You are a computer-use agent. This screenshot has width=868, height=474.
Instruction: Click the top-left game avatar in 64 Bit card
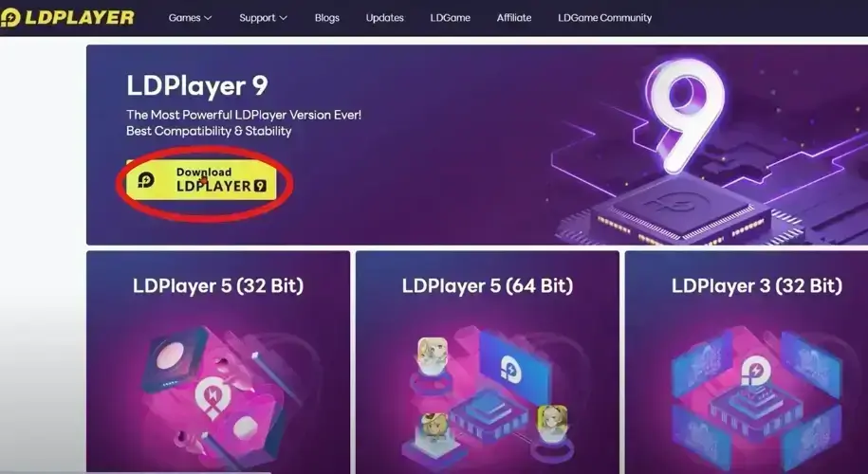tap(433, 353)
